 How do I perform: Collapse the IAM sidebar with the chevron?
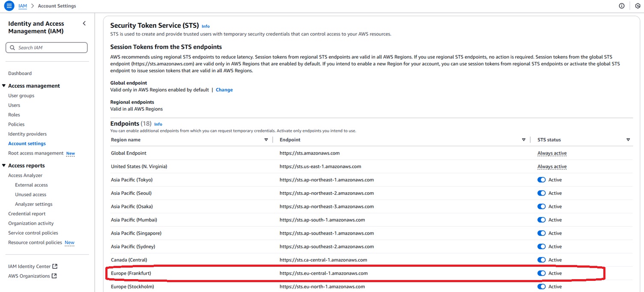84,24
